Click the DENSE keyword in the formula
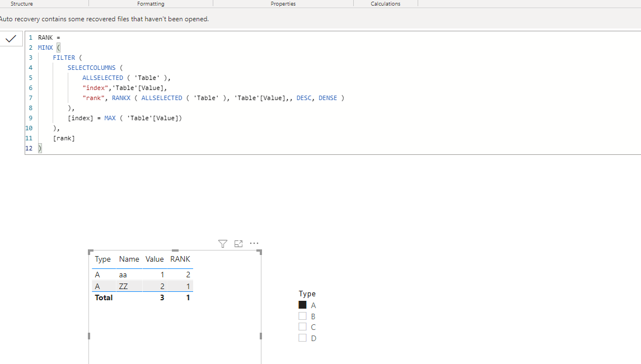Image resolution: width=641 pixels, height=364 pixels. (328, 98)
